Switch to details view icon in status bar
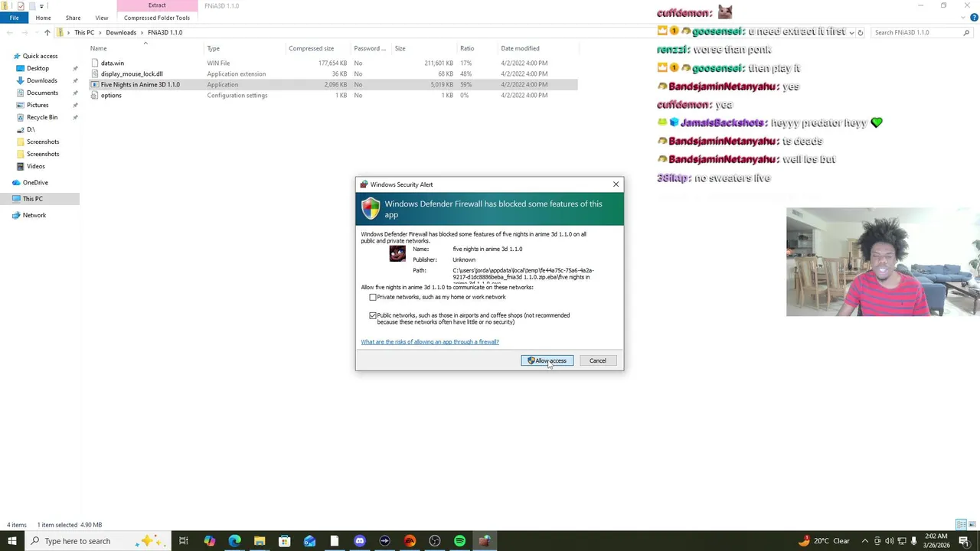Image resolution: width=980 pixels, height=551 pixels. [x=960, y=525]
